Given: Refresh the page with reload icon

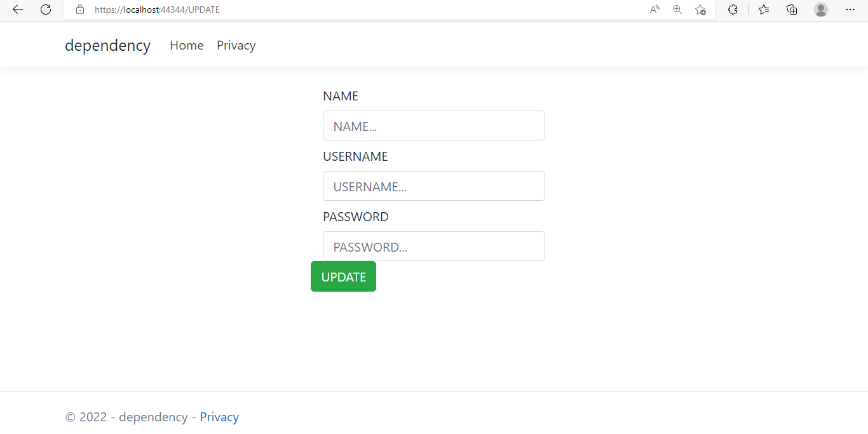Looking at the screenshot, I should [x=46, y=10].
